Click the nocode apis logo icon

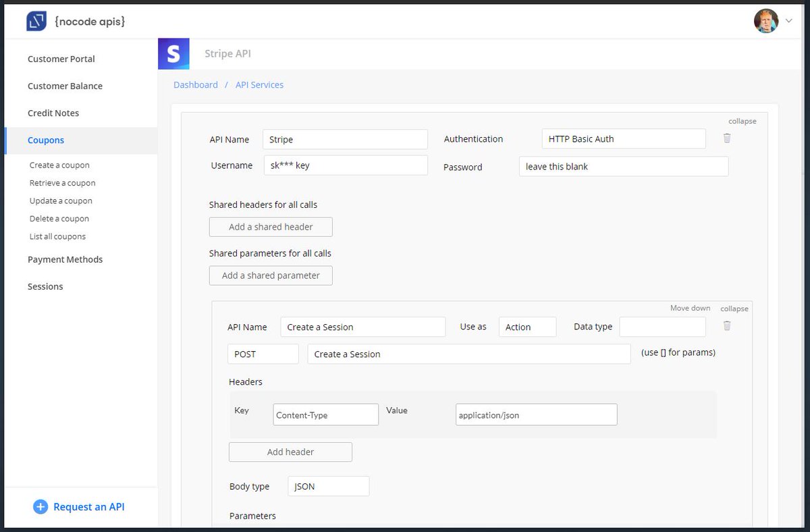tap(36, 21)
